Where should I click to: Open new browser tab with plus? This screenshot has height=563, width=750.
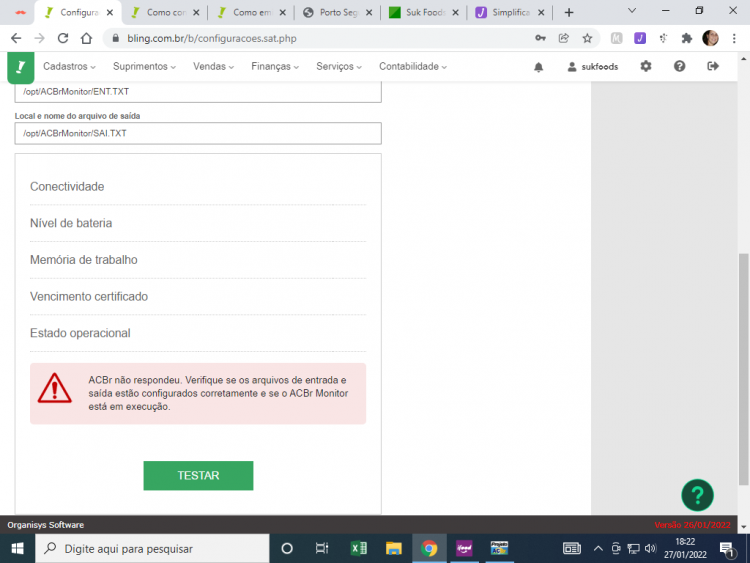click(569, 13)
